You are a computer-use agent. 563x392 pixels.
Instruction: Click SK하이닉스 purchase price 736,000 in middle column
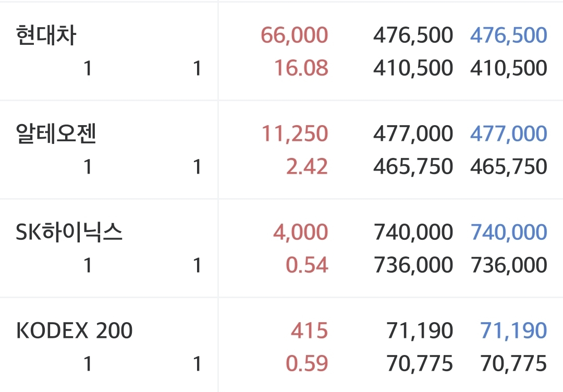pyautogui.click(x=413, y=265)
